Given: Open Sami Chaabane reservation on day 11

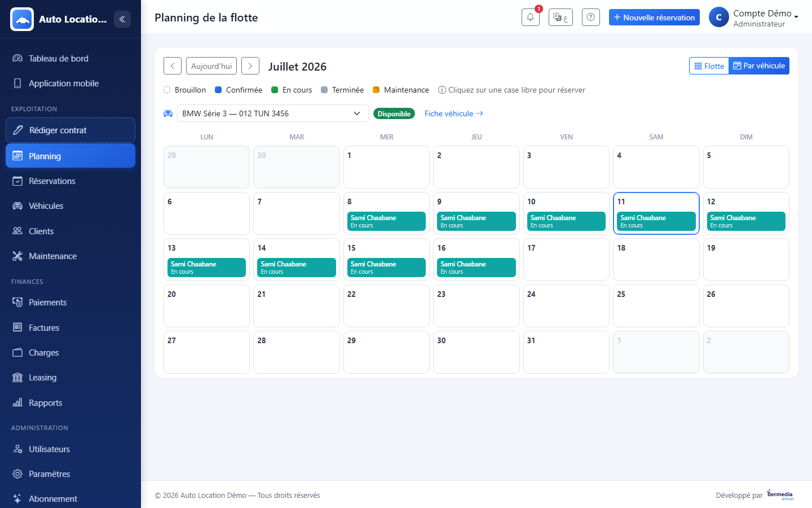Looking at the screenshot, I should 656,221.
